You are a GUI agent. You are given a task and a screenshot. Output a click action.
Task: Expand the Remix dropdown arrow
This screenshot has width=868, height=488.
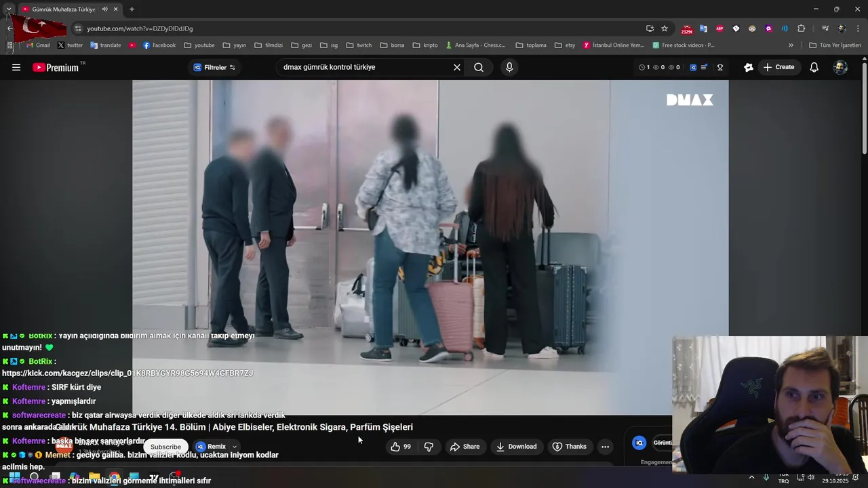(x=234, y=447)
